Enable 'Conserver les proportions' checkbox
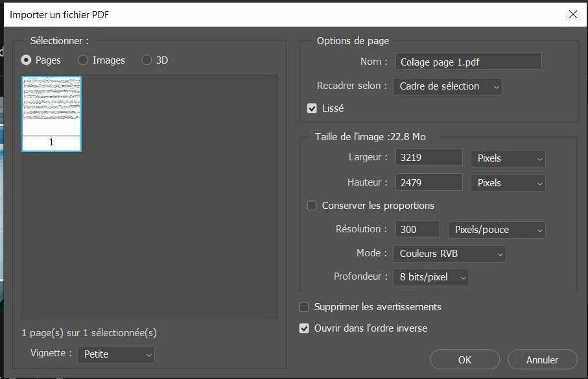The height and width of the screenshot is (379, 588). click(312, 206)
